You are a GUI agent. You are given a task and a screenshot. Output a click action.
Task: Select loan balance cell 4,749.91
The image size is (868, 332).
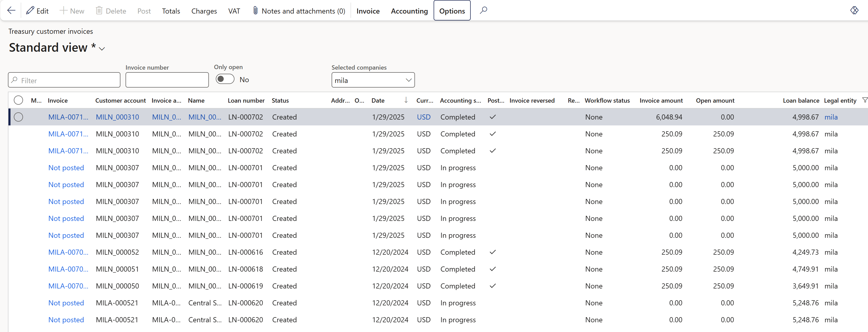pyautogui.click(x=805, y=269)
